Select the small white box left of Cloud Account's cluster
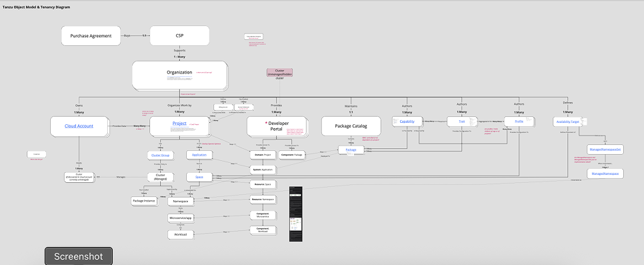The image size is (644, 265). click(37, 154)
